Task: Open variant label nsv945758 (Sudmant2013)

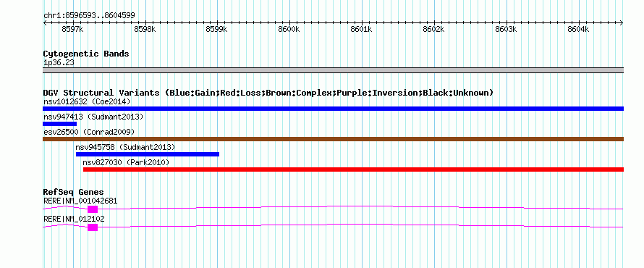Action: point(125,147)
